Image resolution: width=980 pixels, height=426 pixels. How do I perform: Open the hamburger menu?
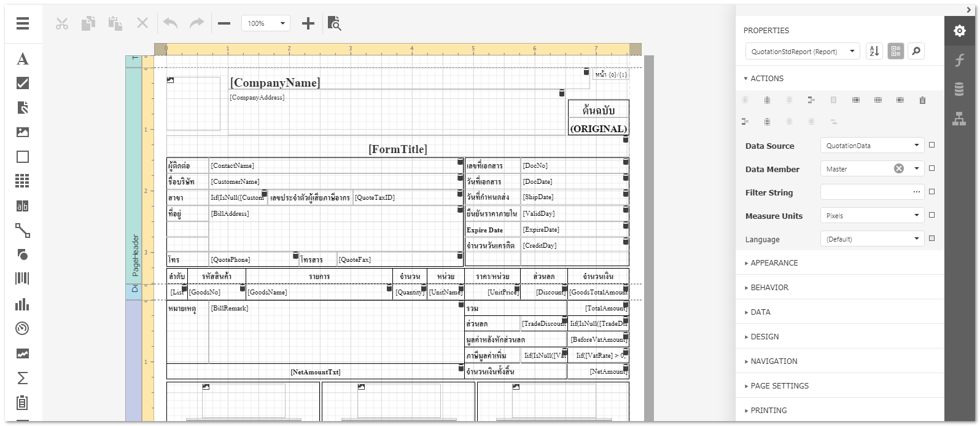pos(23,23)
